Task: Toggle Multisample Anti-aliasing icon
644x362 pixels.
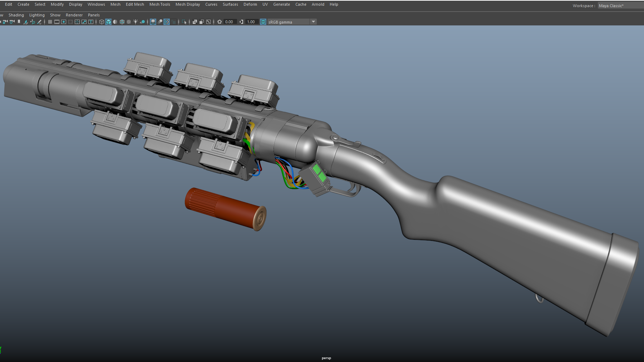Action: click(x=167, y=22)
